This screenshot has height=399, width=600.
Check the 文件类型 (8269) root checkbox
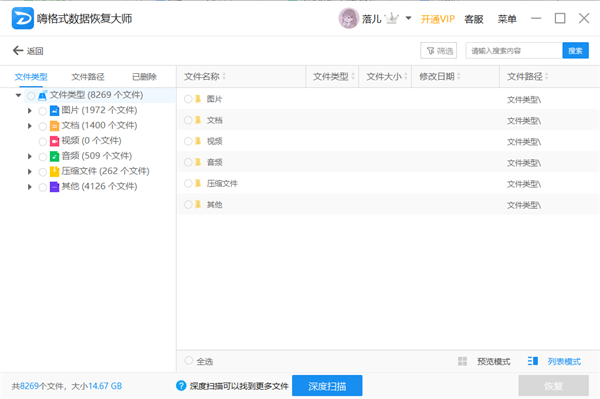[31, 96]
